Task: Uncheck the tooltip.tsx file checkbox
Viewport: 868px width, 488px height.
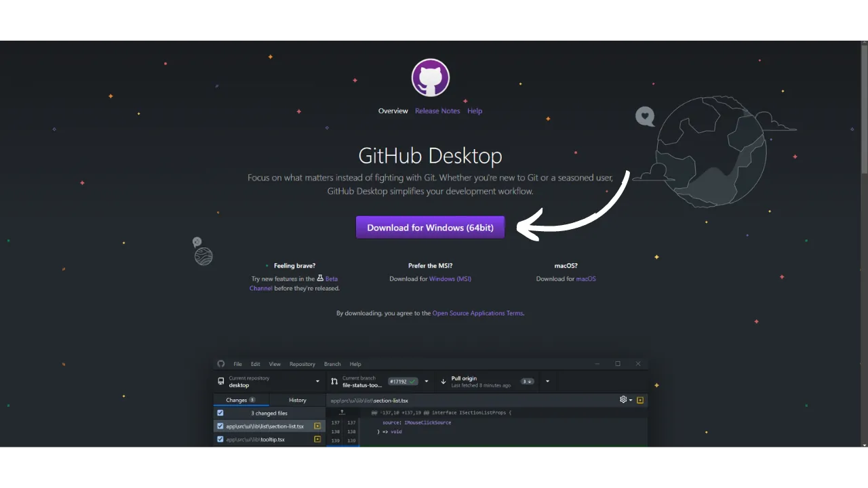Action: pyautogui.click(x=220, y=439)
